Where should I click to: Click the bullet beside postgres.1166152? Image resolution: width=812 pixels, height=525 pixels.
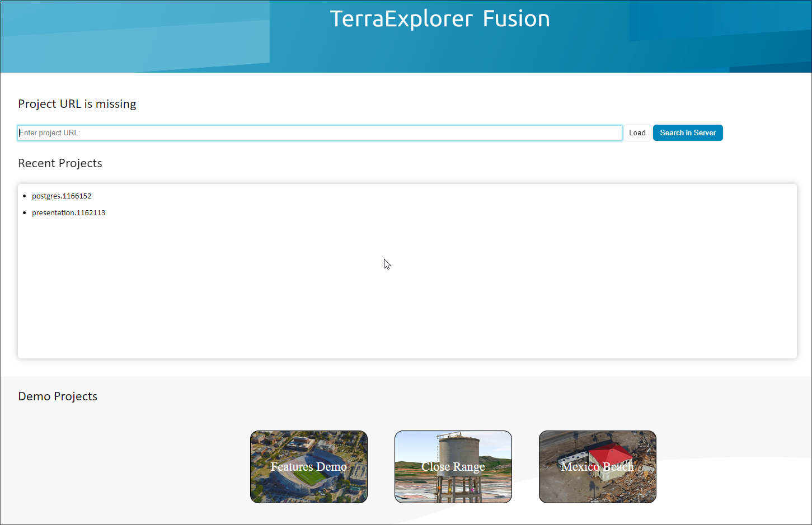click(x=25, y=196)
